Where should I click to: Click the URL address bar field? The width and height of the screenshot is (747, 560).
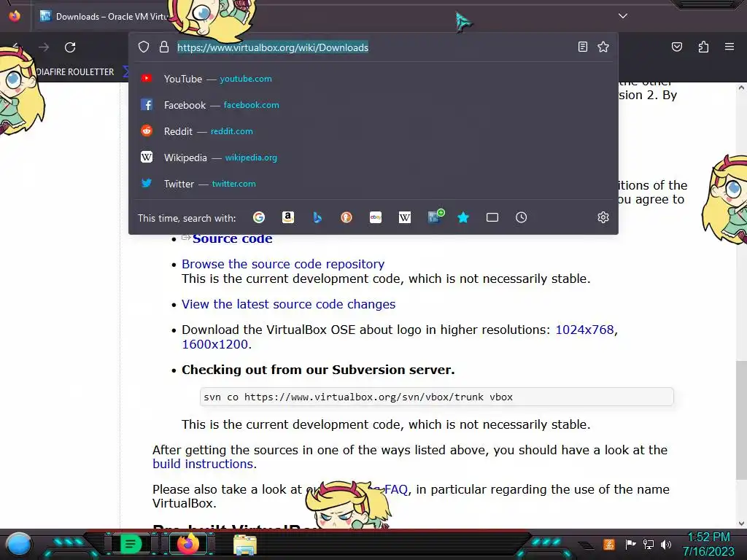373,47
